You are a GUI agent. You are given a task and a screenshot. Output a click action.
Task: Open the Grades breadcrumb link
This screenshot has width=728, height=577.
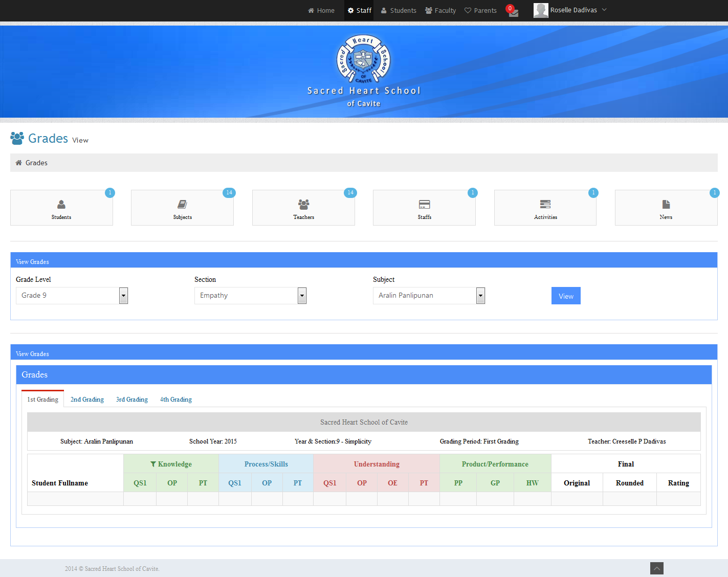tap(36, 163)
